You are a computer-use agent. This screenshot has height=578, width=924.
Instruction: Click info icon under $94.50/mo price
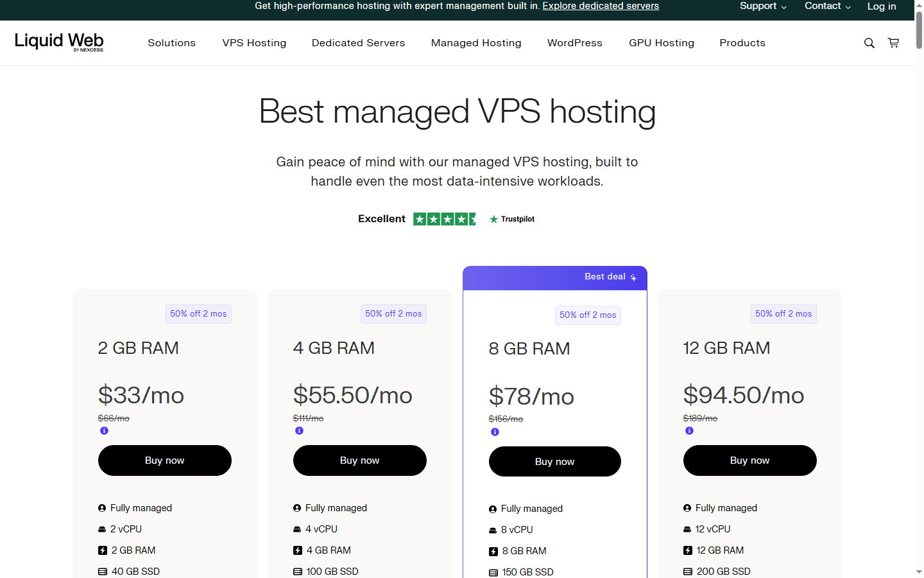pos(689,431)
